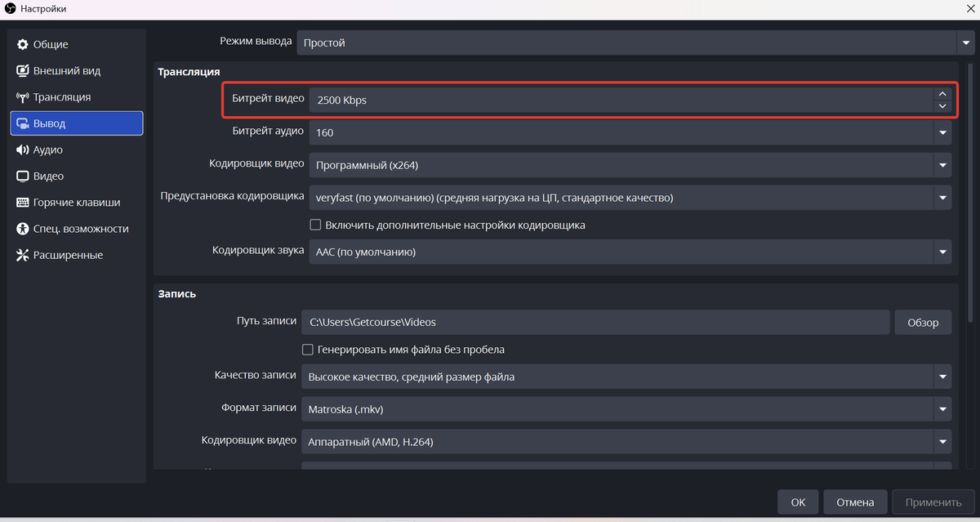Select the Аудио settings section

tap(77, 149)
